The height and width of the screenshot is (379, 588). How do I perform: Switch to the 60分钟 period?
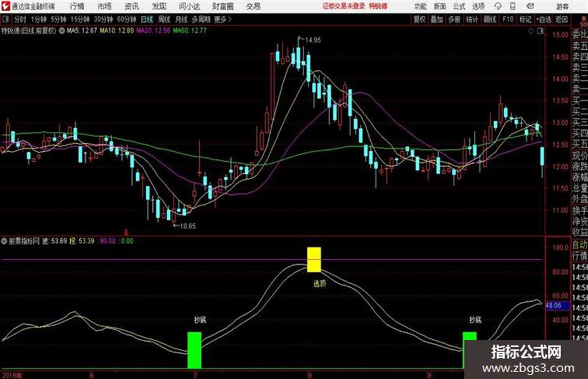coord(126,19)
